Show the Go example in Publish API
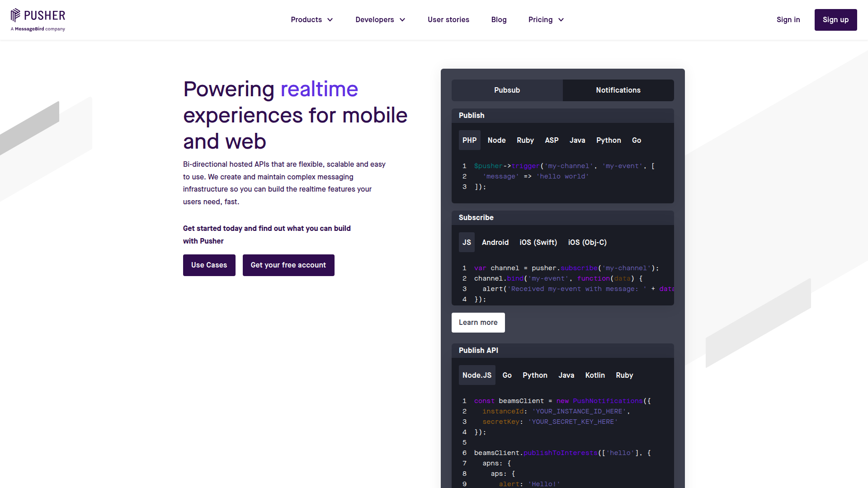Screen dimensions: 868x488 (507, 375)
